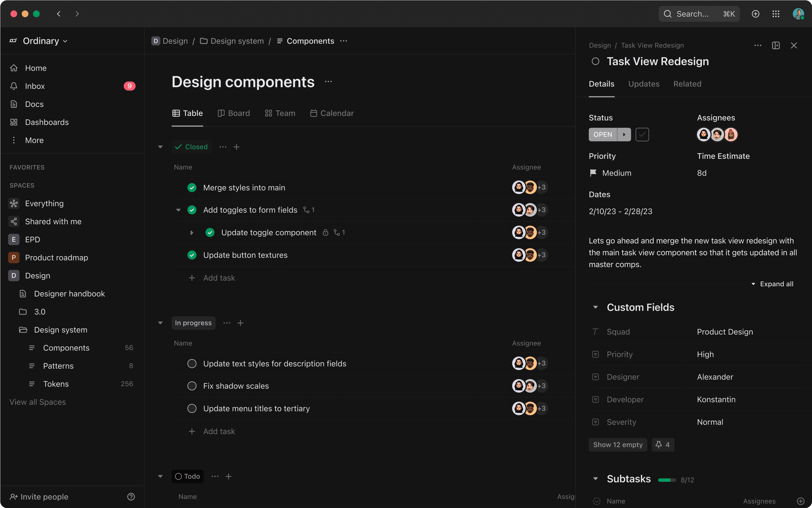Add column plus icon in Subtasks header

801,501
